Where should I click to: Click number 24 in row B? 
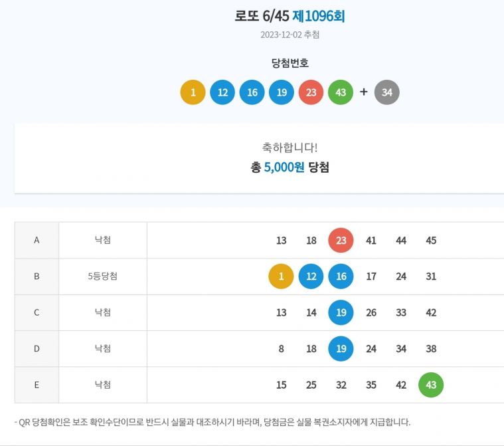(401, 277)
